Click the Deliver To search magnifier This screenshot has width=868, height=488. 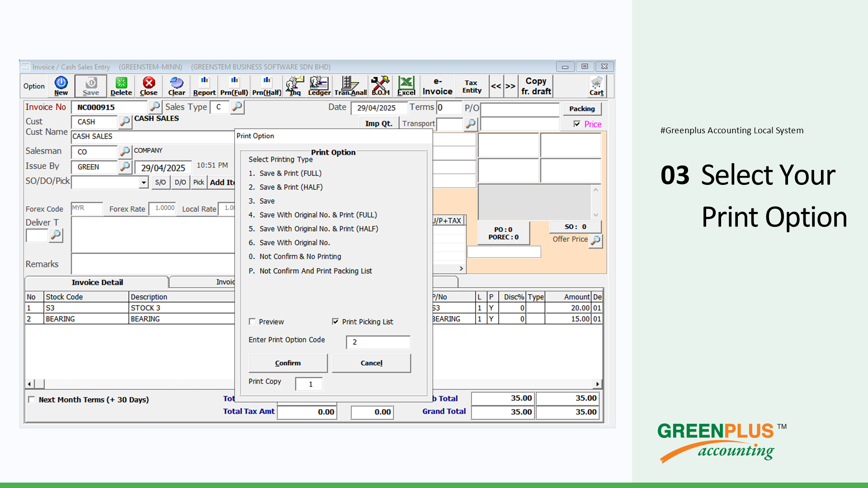[56, 235]
